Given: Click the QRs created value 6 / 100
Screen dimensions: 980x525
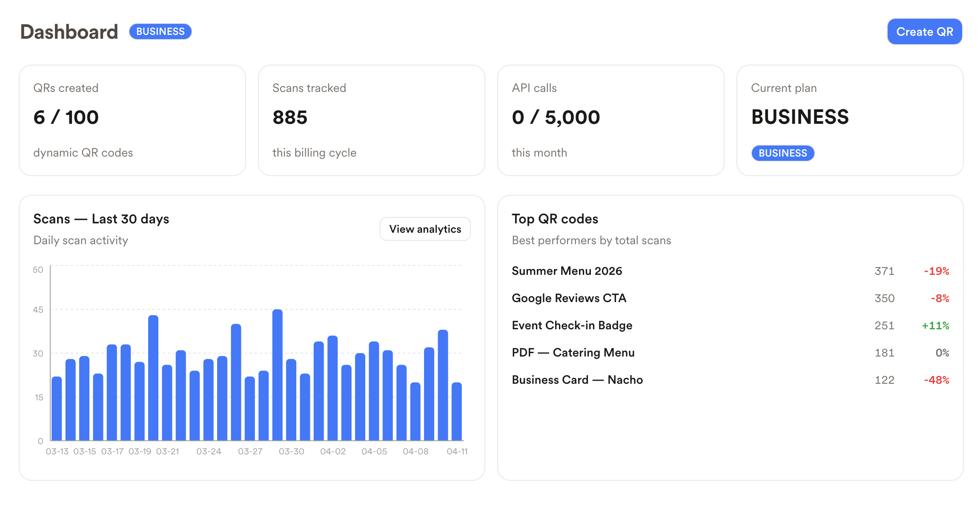Looking at the screenshot, I should (66, 117).
